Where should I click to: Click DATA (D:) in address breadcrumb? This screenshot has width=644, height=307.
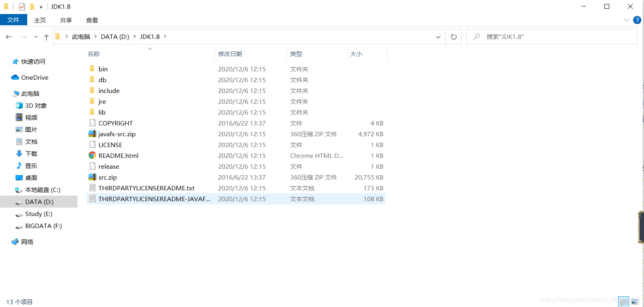click(x=115, y=36)
